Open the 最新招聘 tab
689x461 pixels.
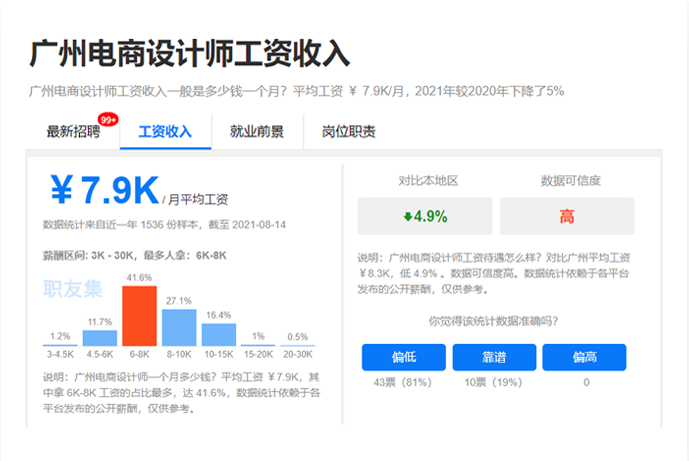click(x=73, y=131)
